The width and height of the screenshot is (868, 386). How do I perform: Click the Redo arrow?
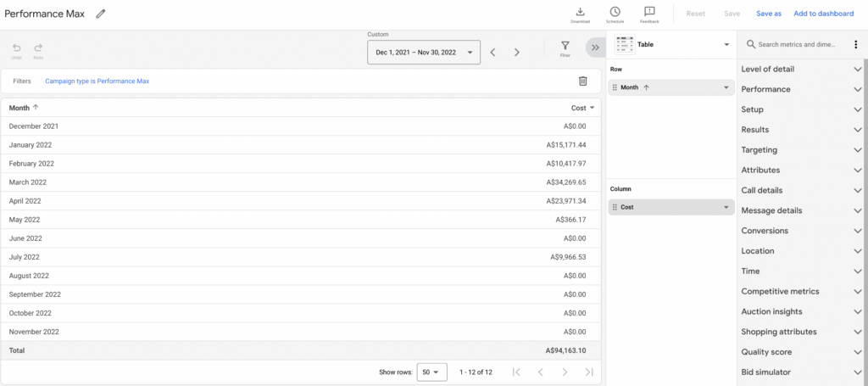point(38,50)
